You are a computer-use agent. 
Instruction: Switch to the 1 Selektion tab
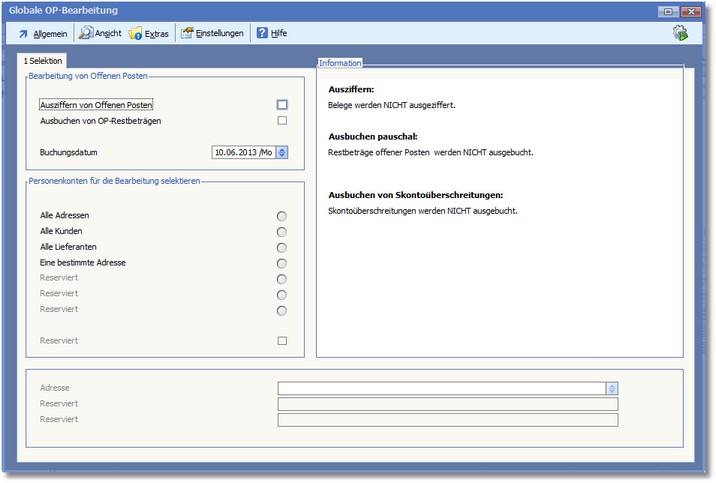43,61
